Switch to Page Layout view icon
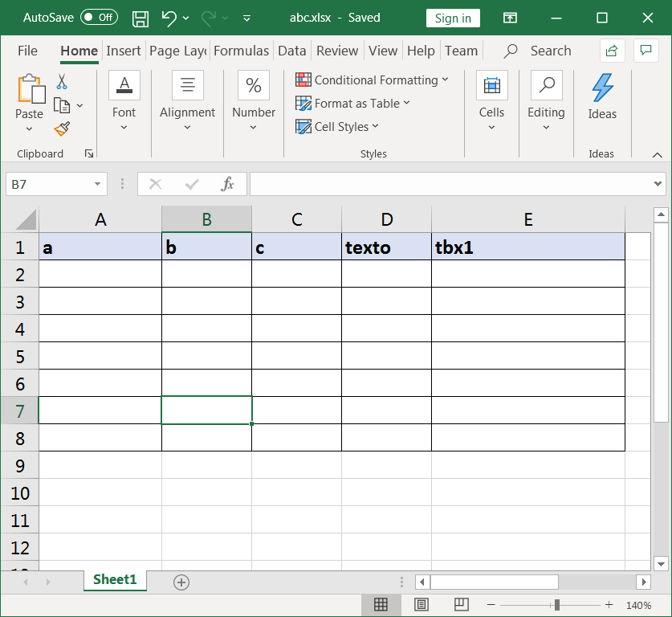This screenshot has height=617, width=672. click(x=422, y=605)
